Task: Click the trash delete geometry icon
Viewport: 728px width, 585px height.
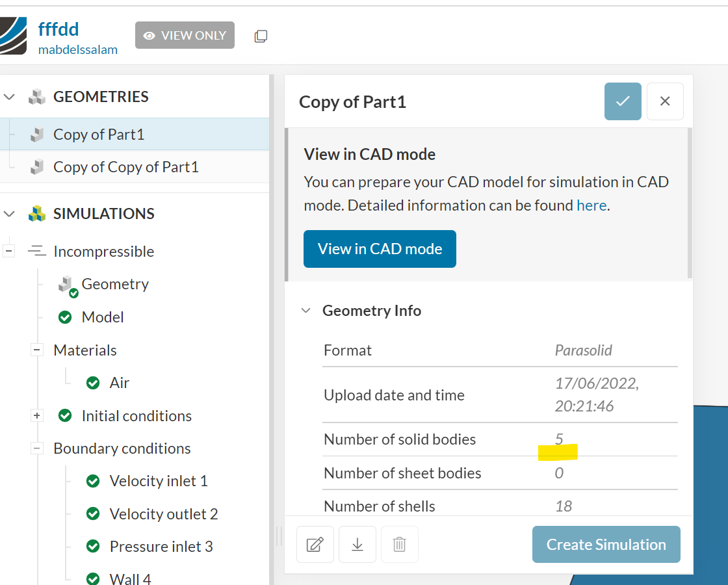Action: [400, 544]
